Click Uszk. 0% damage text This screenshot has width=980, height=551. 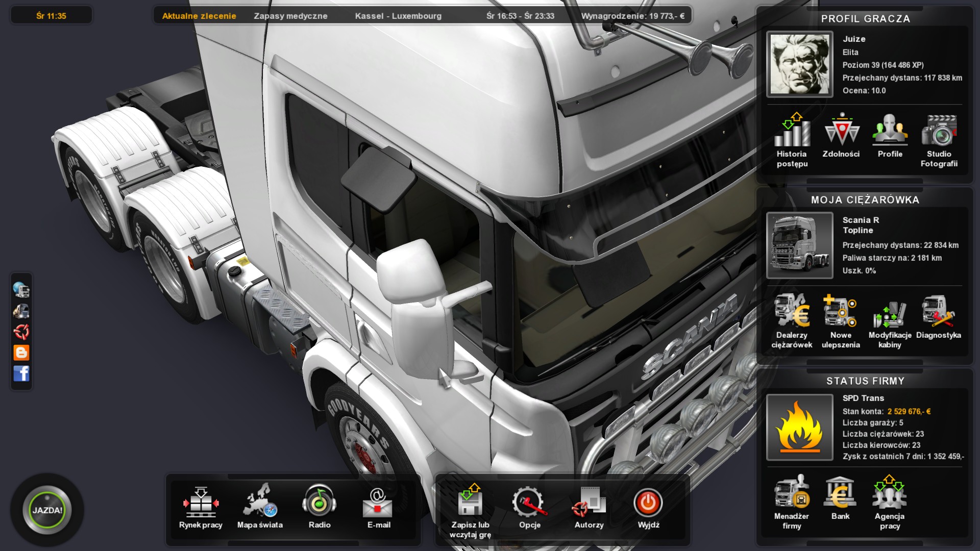click(859, 270)
